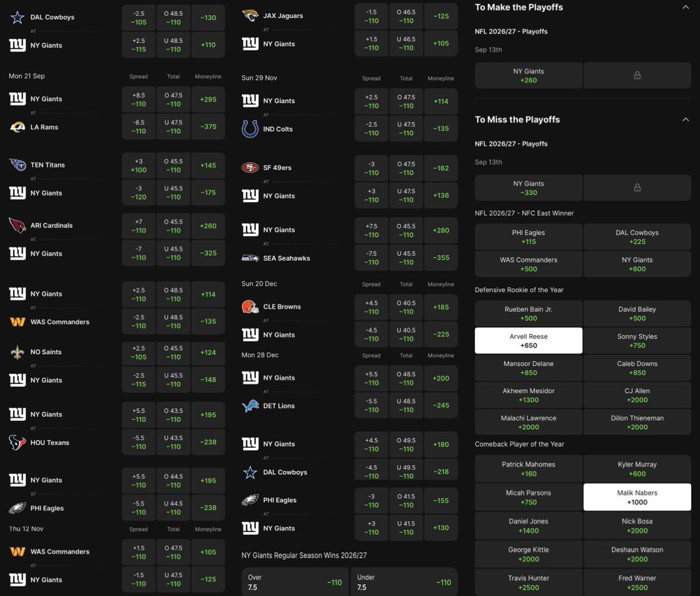
Task: Click the SEA Seahawks team logo
Action: coord(250,258)
